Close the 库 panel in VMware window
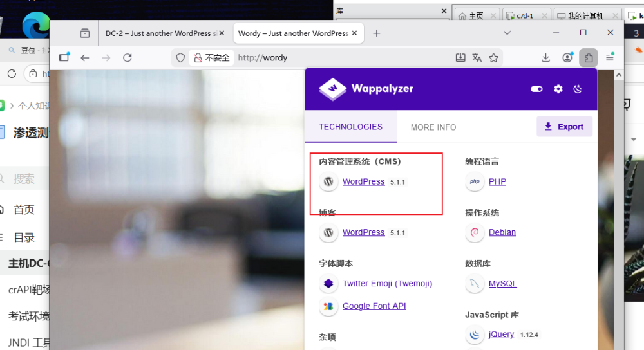Viewport: 644px width, 350px height. pyautogui.click(x=444, y=11)
